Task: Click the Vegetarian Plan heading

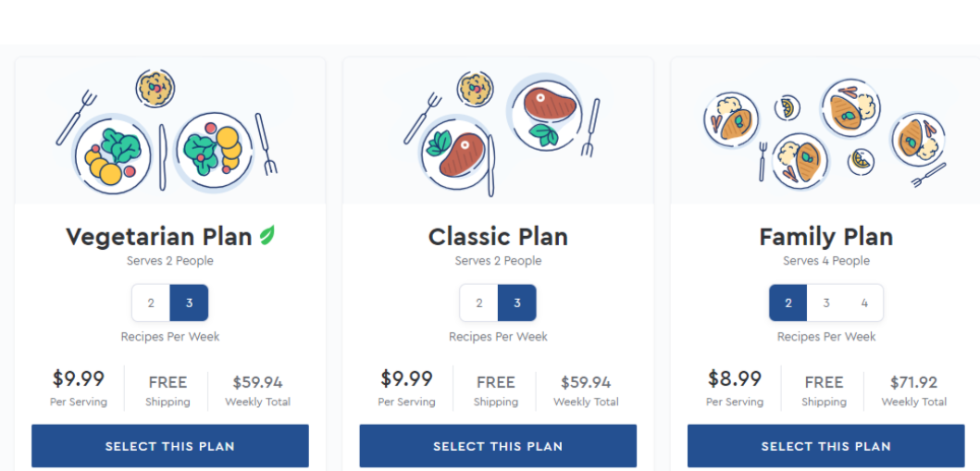Action: (160, 237)
